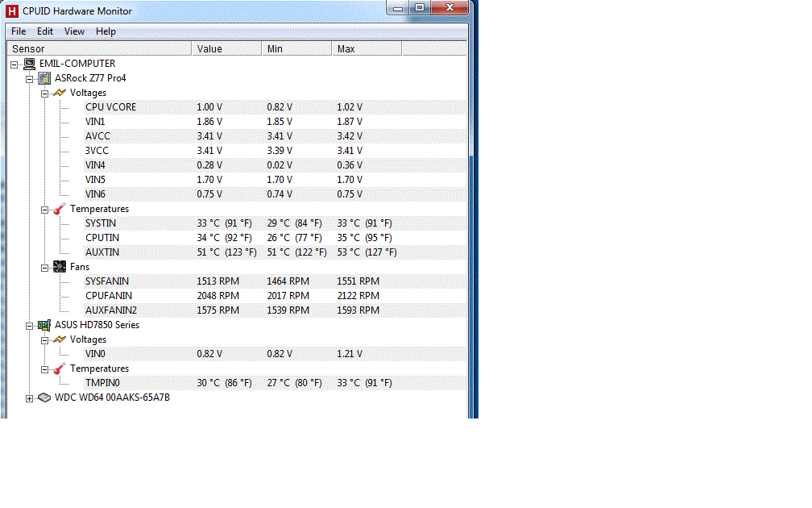Screen dimensions: 812x508
Task: Collapse the ASUS HD7850 Series node
Action: [x=30, y=326]
